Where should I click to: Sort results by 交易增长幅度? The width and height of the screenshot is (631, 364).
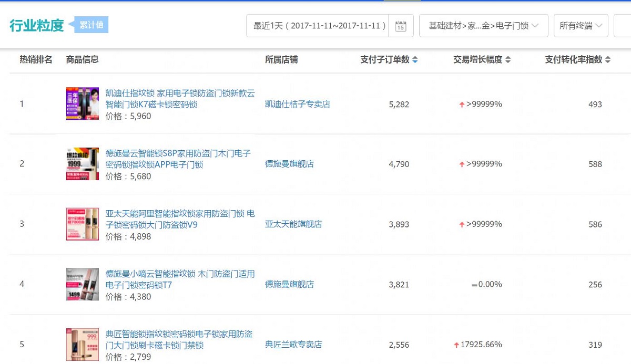click(x=507, y=59)
